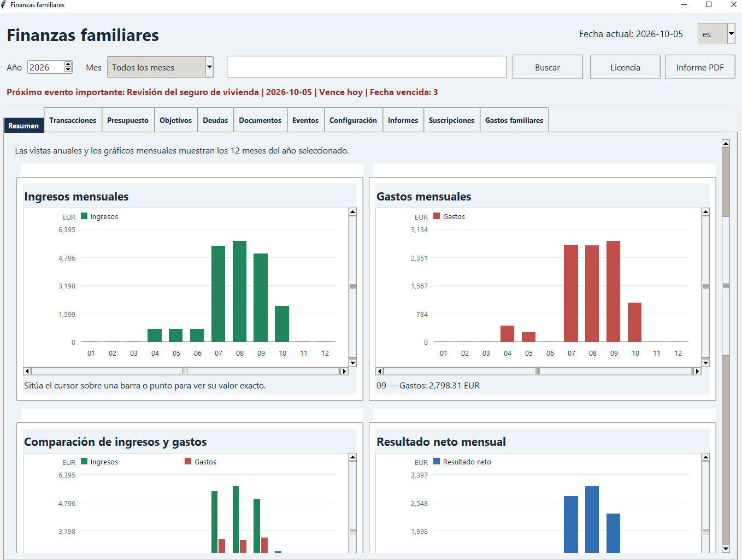Click the feather app icon in the title bar
Screen dimensions: 742x560
pos(4,5)
